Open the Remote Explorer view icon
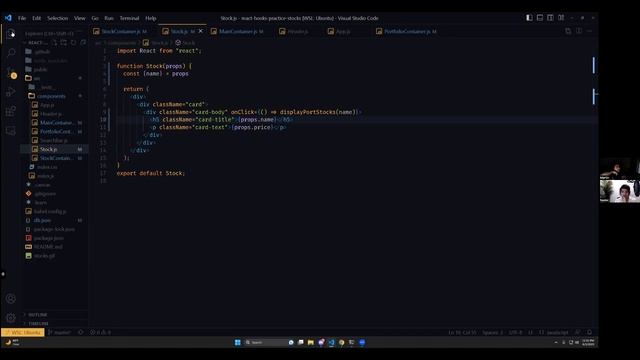 (11, 131)
